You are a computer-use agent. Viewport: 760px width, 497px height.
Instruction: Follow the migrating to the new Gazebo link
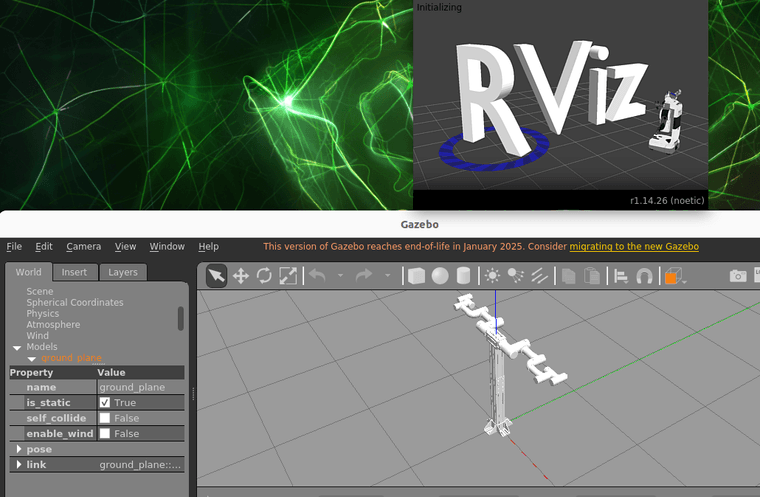(x=634, y=246)
